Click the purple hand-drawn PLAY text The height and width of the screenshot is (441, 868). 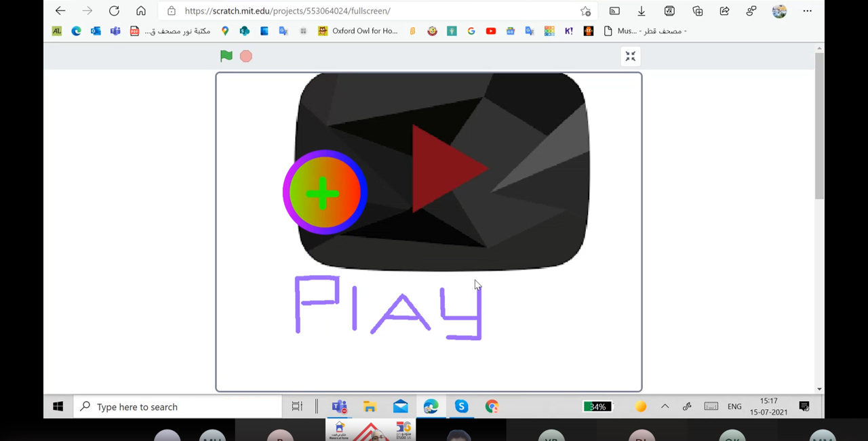pos(389,307)
